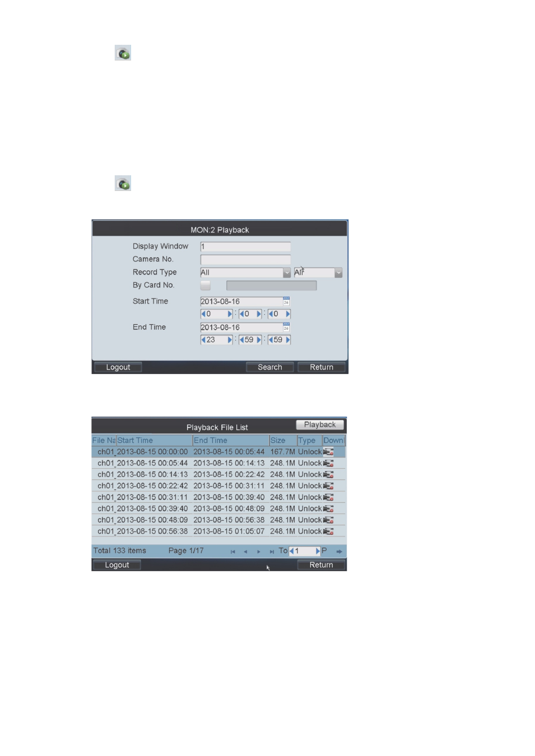Increase the End Time hour value 23

[230, 340]
